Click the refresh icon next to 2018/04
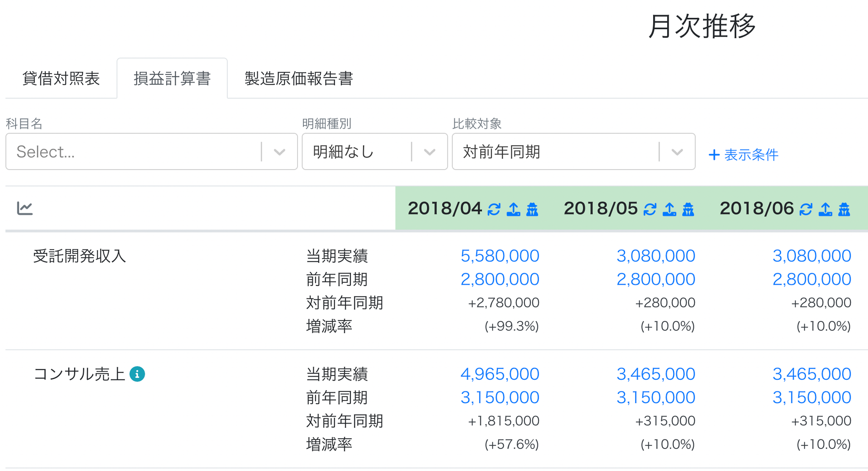Viewport: 868px width, 471px height. (x=494, y=209)
